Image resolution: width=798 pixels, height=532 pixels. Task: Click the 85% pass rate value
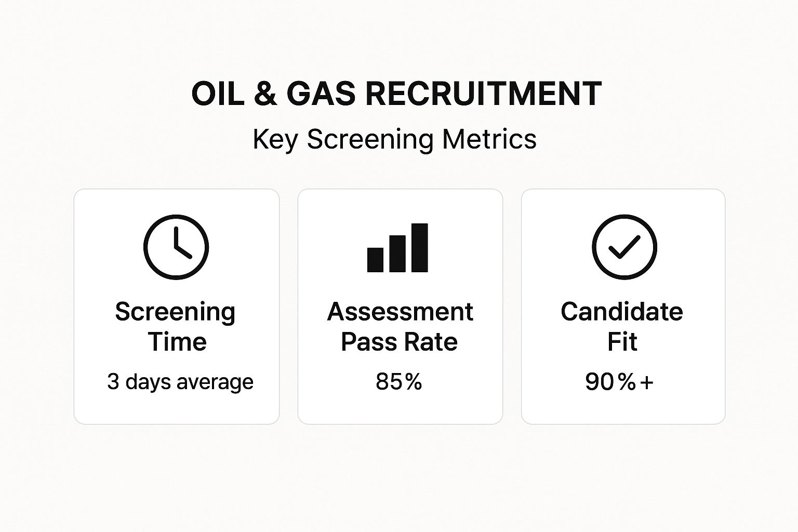(x=398, y=382)
